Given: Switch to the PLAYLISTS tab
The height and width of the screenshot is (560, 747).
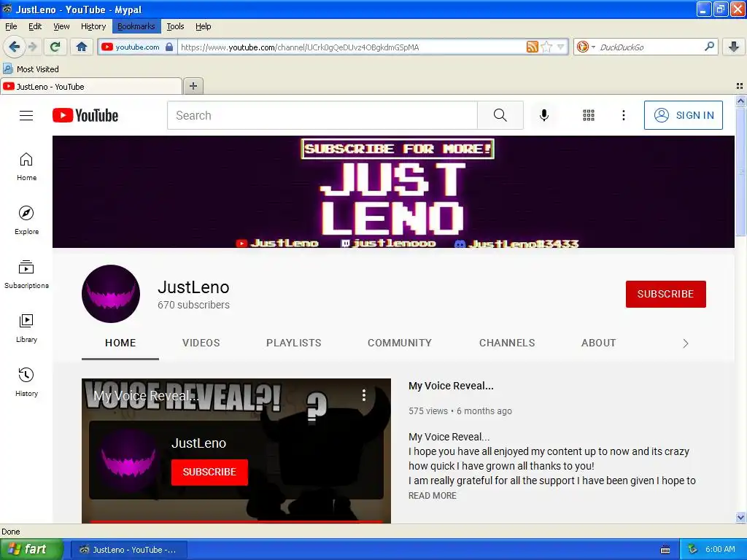Looking at the screenshot, I should click(x=293, y=343).
